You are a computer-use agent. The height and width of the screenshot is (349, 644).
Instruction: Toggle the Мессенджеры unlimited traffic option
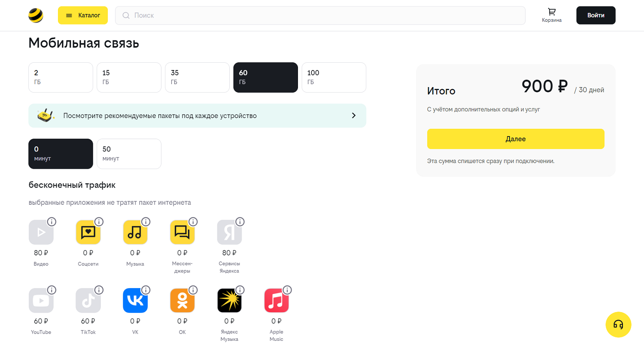pos(182,232)
